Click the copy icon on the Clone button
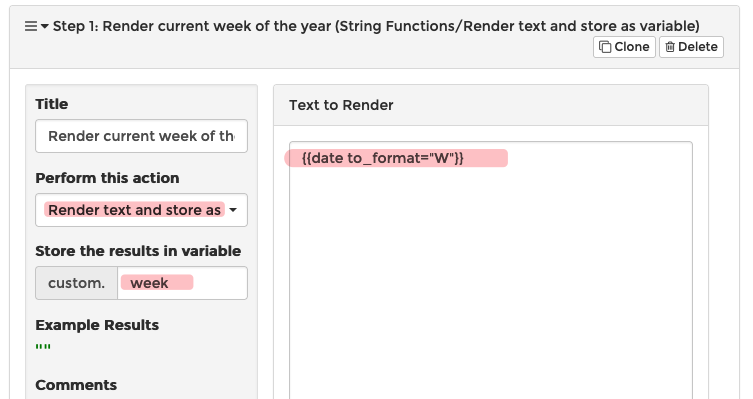 (x=605, y=47)
